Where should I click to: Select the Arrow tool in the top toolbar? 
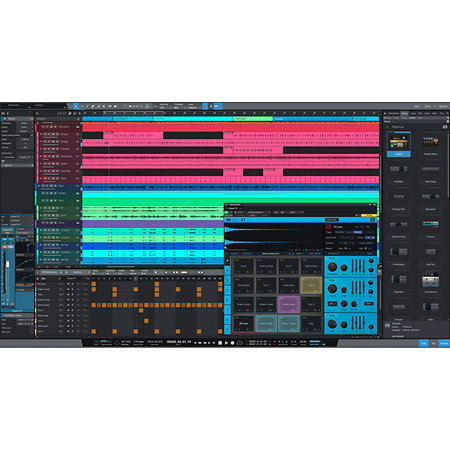(76, 106)
